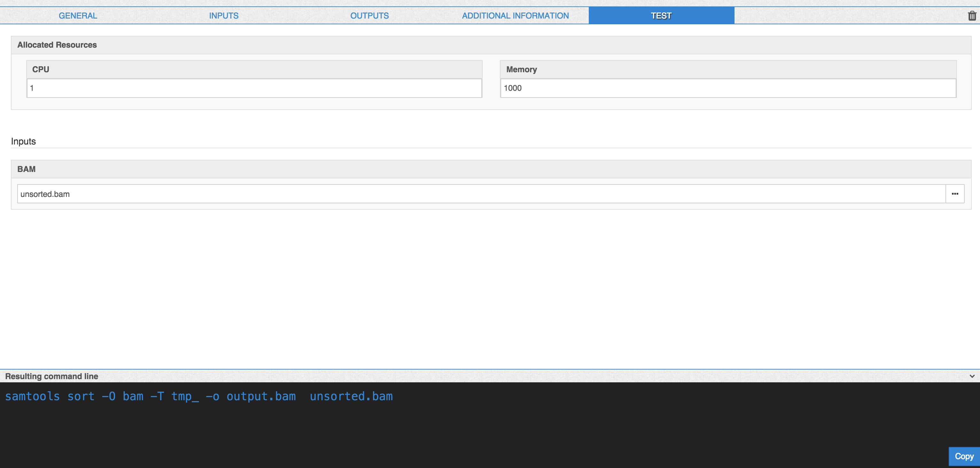Switch to the General tab
This screenshot has width=980, height=468.
click(x=78, y=16)
